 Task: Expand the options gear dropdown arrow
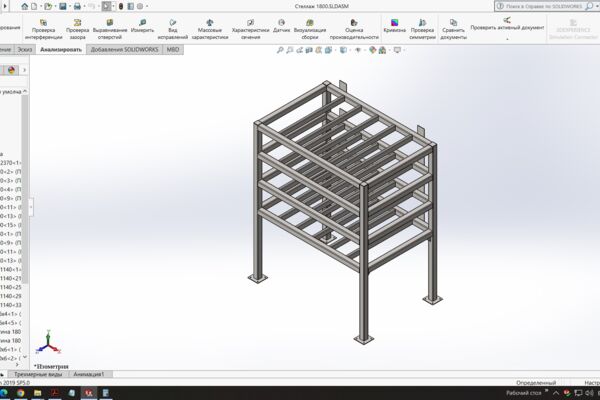147,7
